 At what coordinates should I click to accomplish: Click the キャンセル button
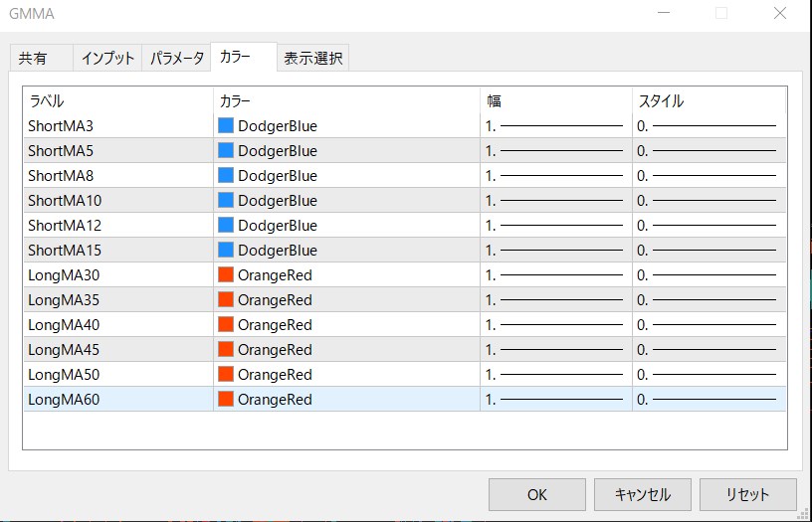click(x=643, y=494)
